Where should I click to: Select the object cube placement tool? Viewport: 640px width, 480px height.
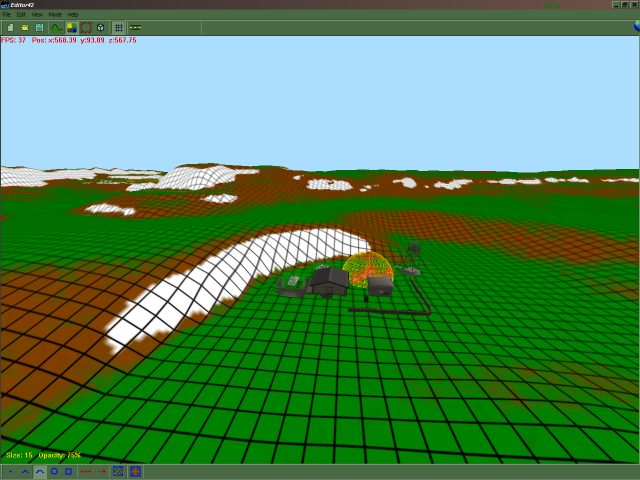pyautogui.click(x=100, y=28)
